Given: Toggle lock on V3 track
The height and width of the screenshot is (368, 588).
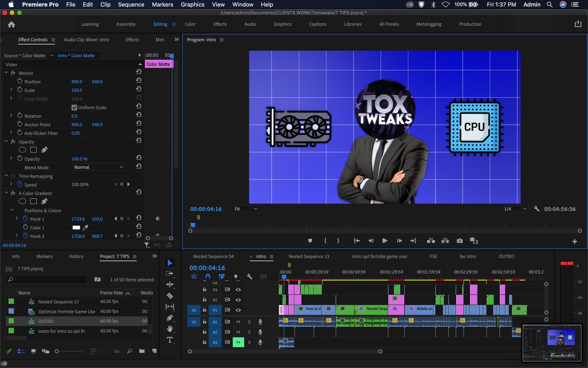Looking at the screenshot, I should pyautogui.click(x=205, y=289).
